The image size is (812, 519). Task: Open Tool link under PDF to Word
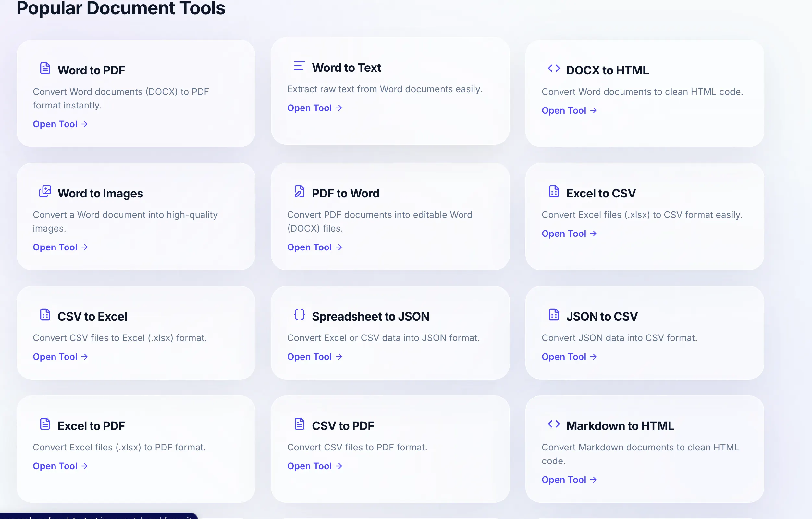pos(314,247)
